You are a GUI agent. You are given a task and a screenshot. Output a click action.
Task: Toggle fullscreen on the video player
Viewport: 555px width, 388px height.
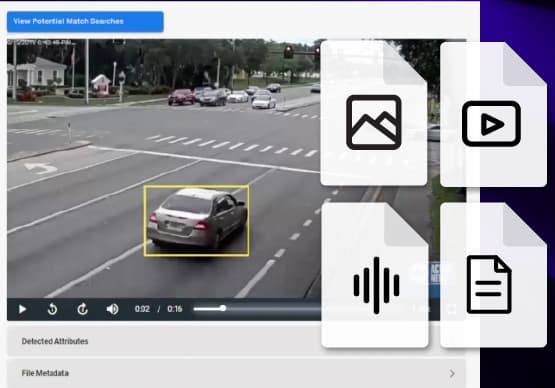tap(452, 309)
